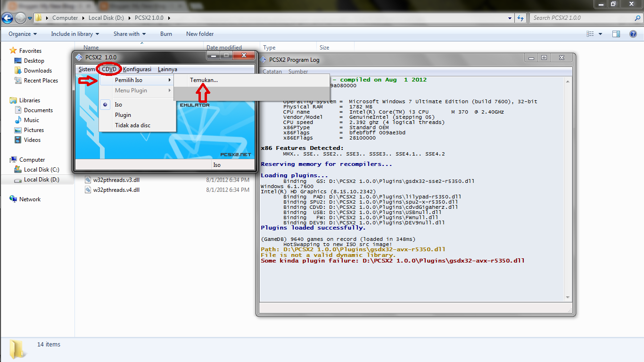Open Desktop from the Favorites list
This screenshot has width=644, height=362.
tap(34, 61)
